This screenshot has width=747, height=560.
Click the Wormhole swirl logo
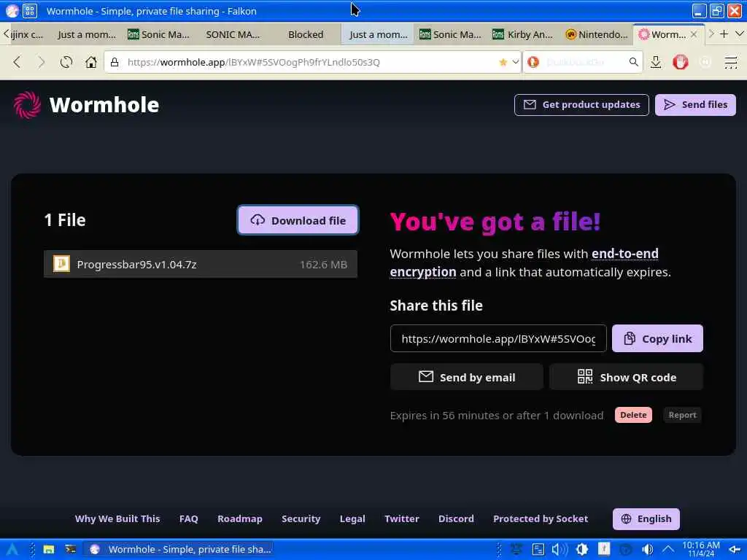pyautogui.click(x=27, y=105)
